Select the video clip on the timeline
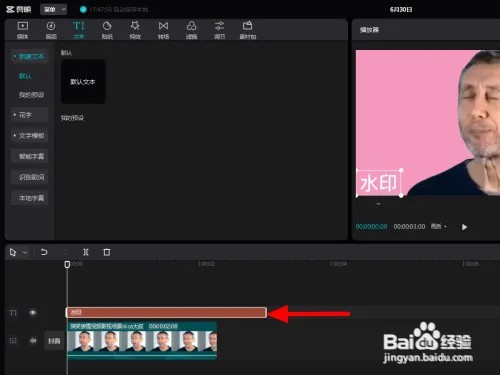This screenshot has width=500, height=375. click(x=142, y=341)
